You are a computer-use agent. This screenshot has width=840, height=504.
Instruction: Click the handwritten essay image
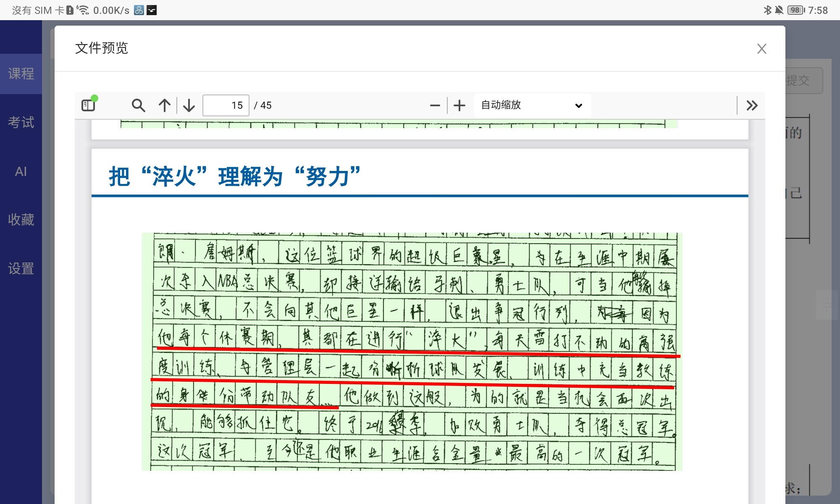(412, 352)
